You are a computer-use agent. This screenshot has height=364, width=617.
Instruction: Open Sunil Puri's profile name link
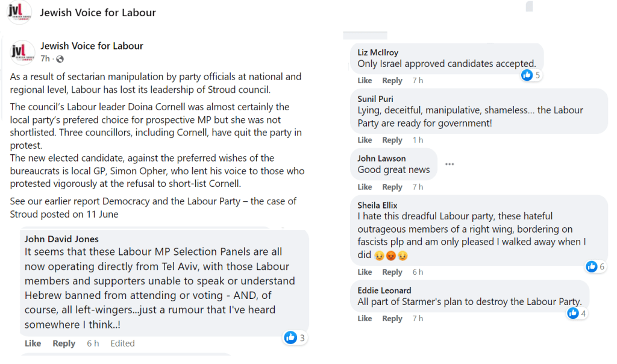click(x=375, y=99)
